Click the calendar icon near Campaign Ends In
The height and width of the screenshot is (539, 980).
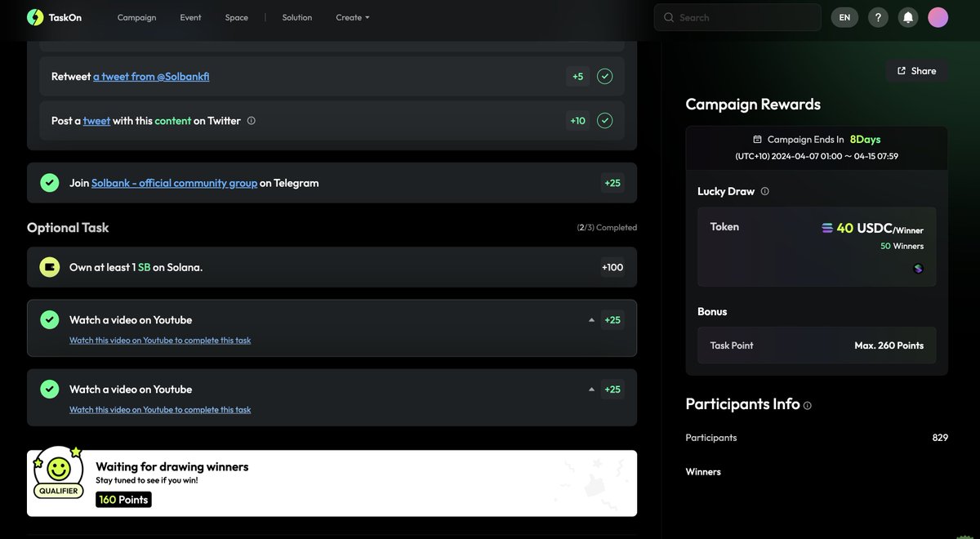757,140
